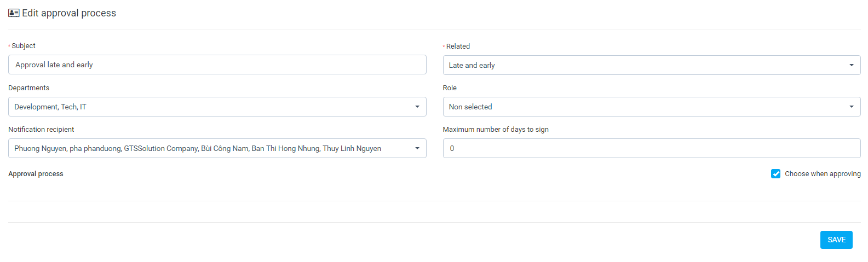Viewport: 868px width, 262px height.
Task: Click the Subject field label
Action: click(24, 46)
